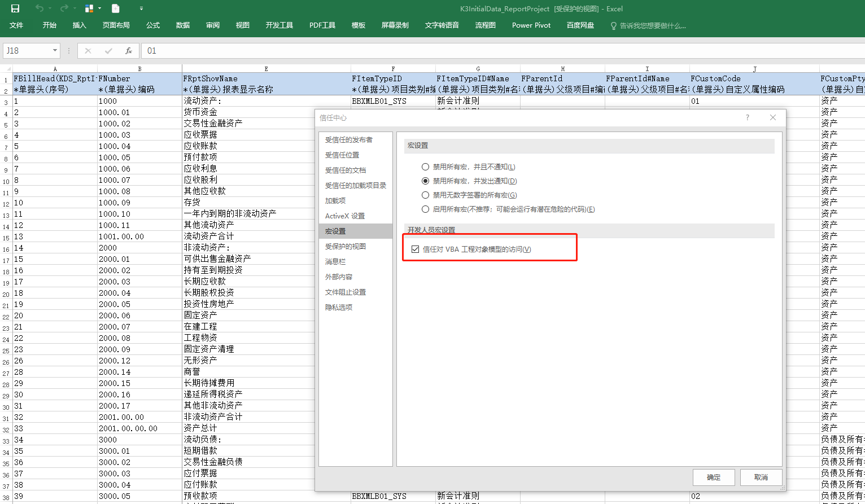
Task: Switch to the 开发工具 ribbon tab
Action: [x=279, y=25]
